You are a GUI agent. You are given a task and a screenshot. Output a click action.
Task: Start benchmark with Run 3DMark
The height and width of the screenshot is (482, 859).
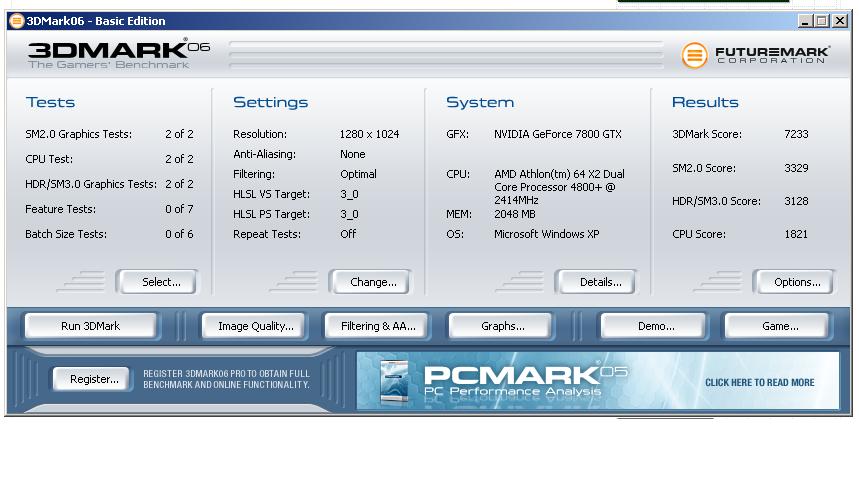90,326
